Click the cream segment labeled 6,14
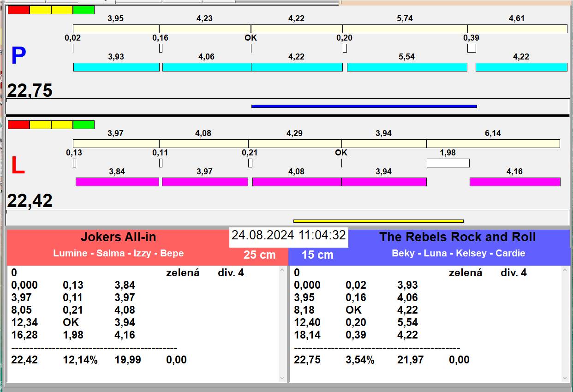 [493, 143]
